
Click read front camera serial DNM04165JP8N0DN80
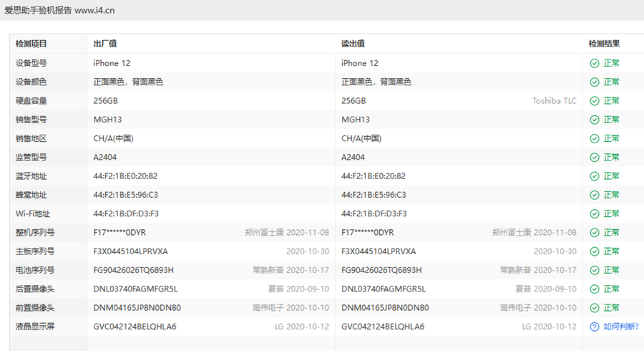385,308
